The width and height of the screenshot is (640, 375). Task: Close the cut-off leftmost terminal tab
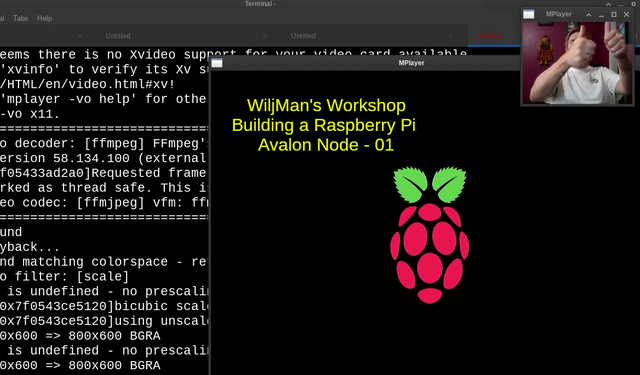pyautogui.click(x=80, y=36)
